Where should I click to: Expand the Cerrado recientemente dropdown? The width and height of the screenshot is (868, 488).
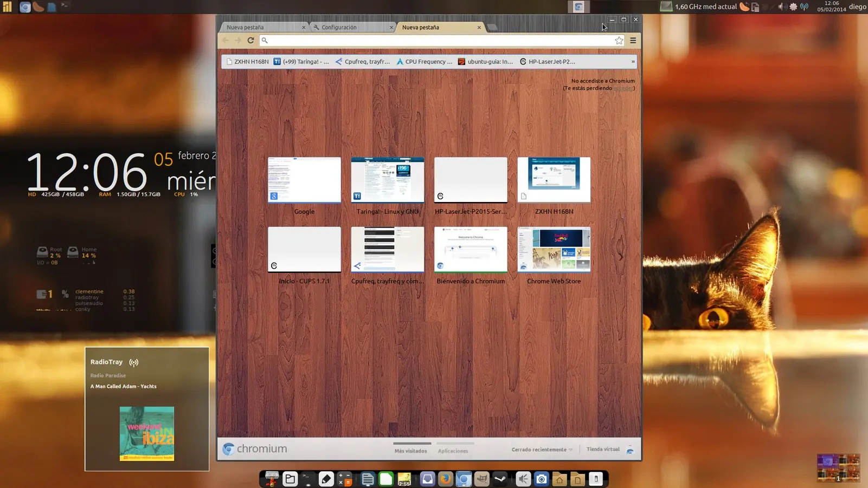542,450
